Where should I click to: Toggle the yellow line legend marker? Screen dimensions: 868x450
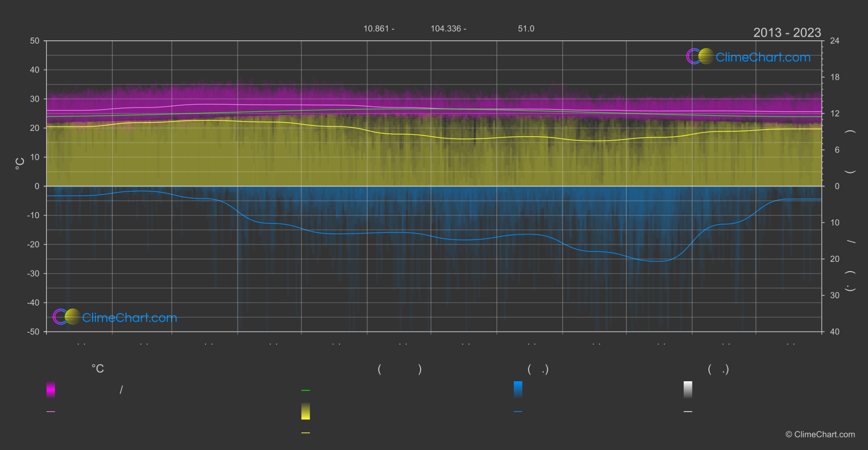click(306, 433)
